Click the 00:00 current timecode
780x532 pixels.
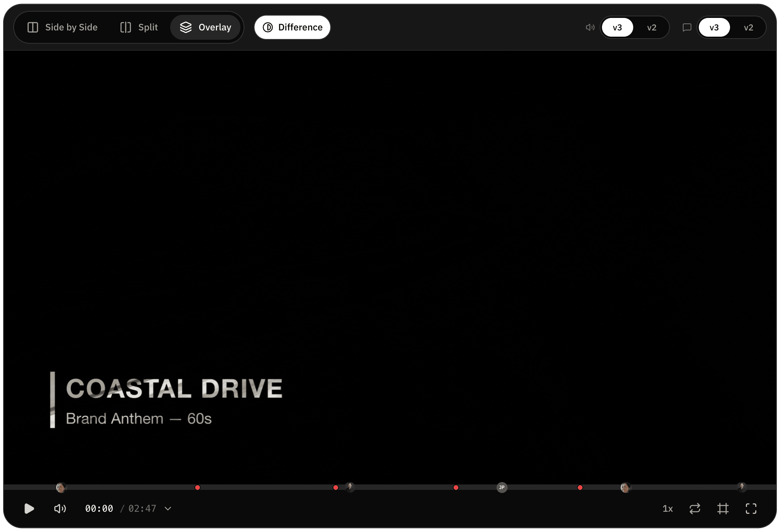pos(99,509)
